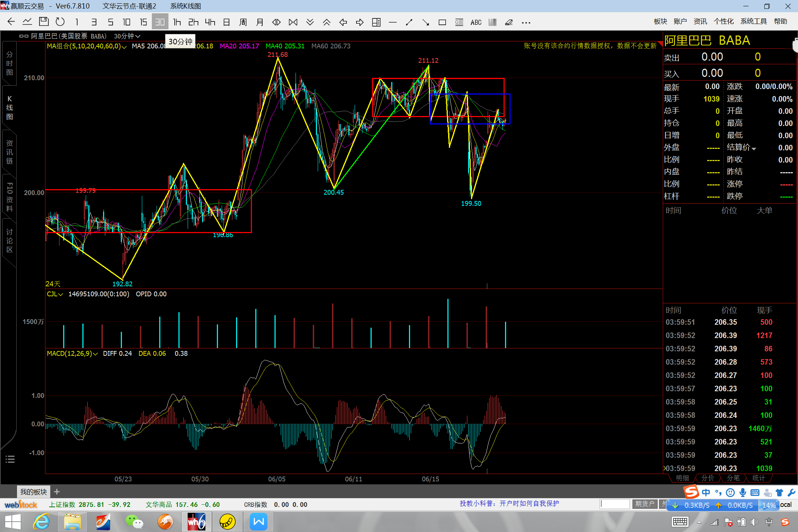The height and width of the screenshot is (532, 798).
Task: Open the F10资料 sidebar tab
Action: (x=10, y=197)
